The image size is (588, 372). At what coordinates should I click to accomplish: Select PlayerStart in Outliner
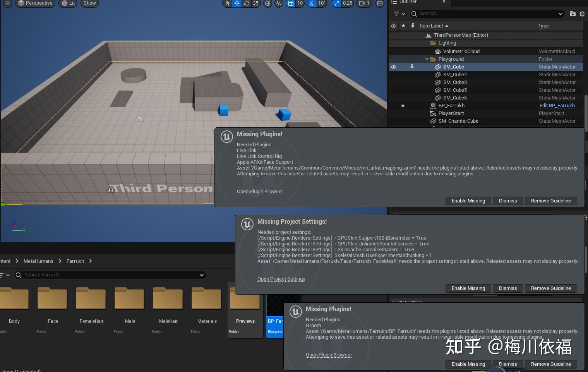451,113
